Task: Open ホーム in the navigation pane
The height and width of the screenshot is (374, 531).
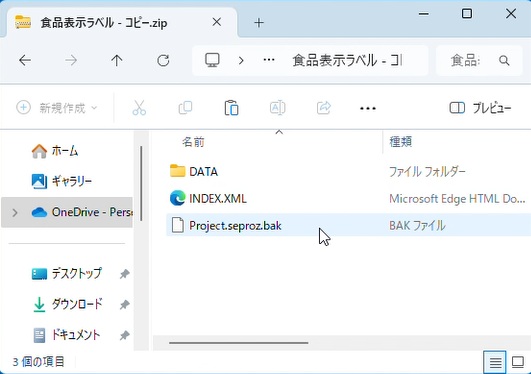Action: 65,150
